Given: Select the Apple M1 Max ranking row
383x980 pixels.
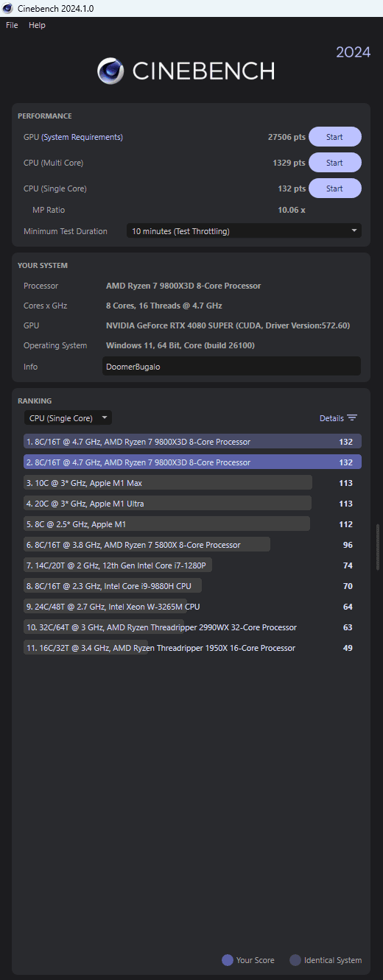Looking at the screenshot, I should point(192,483).
